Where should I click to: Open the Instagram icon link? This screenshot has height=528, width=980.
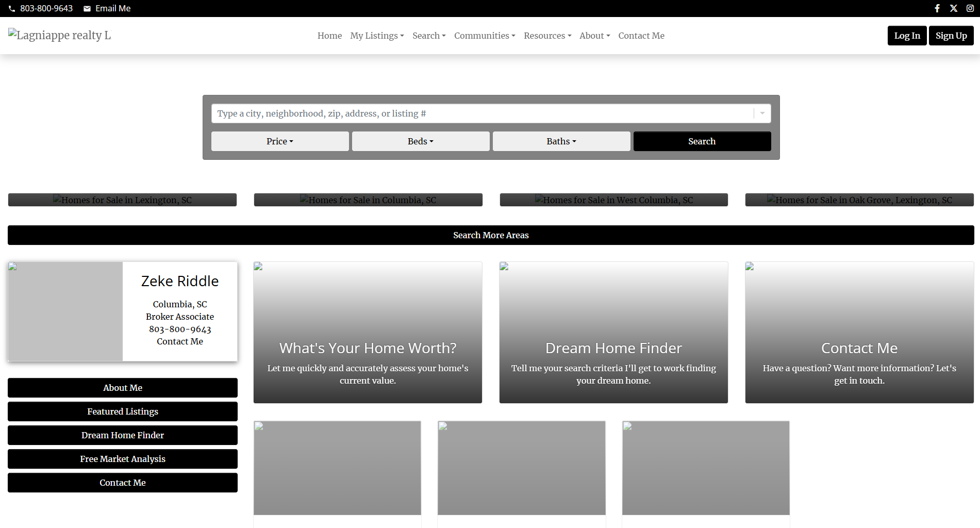pyautogui.click(x=970, y=8)
